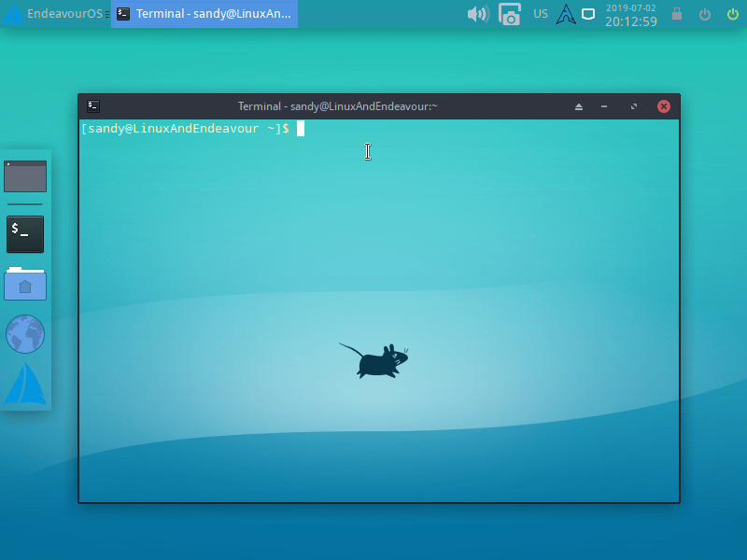Viewport: 747px width, 560px height.
Task: Open the EndeavourOS applications menu
Action: pyautogui.click(x=56, y=14)
